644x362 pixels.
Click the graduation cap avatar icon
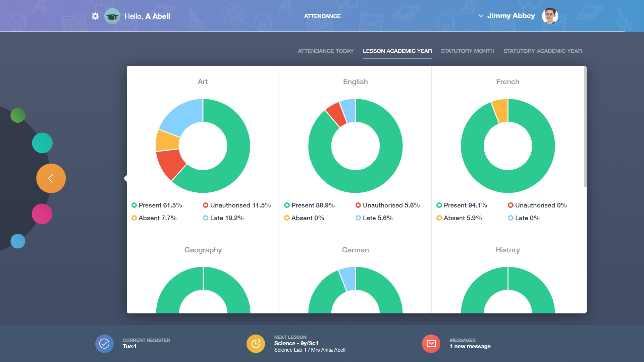coord(112,16)
